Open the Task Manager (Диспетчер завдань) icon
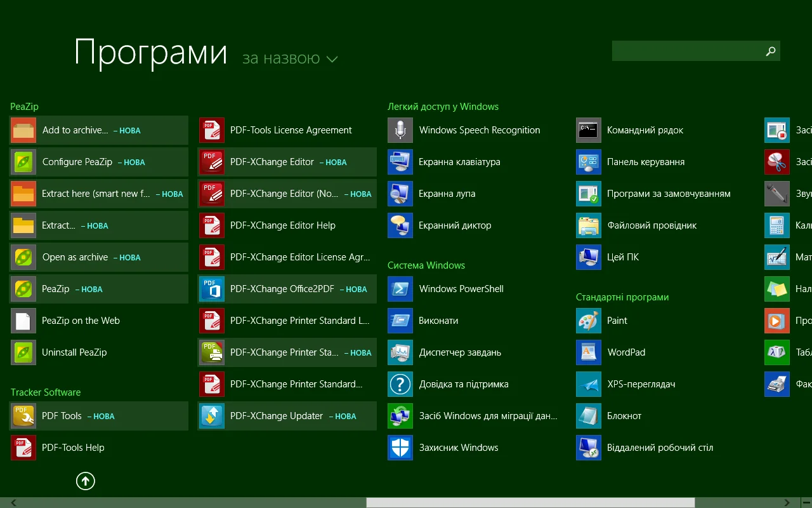Image resolution: width=812 pixels, height=508 pixels. coord(400,352)
